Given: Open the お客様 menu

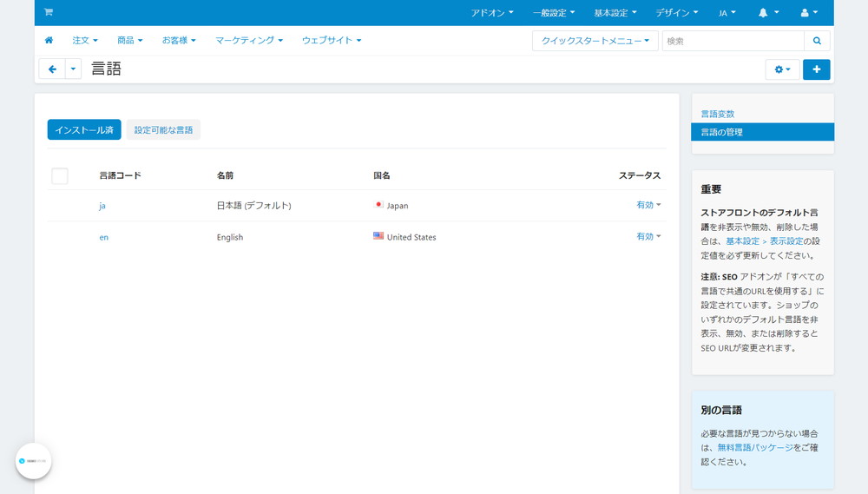Looking at the screenshot, I should click(x=179, y=40).
